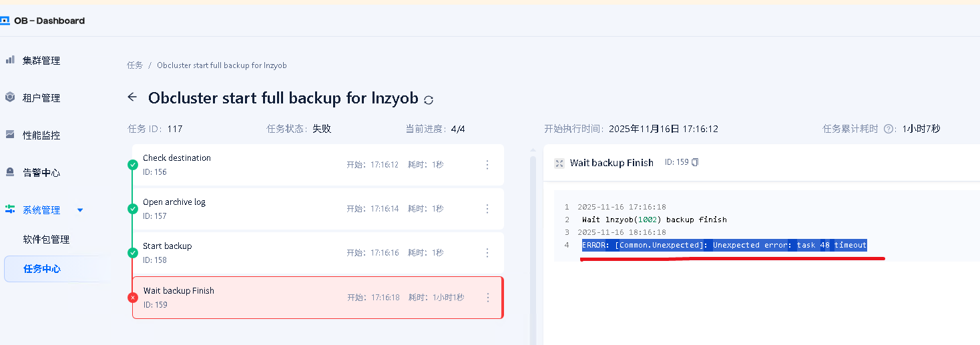Select the failed Wait backup Finish step
980x345 pixels.
(267, 298)
